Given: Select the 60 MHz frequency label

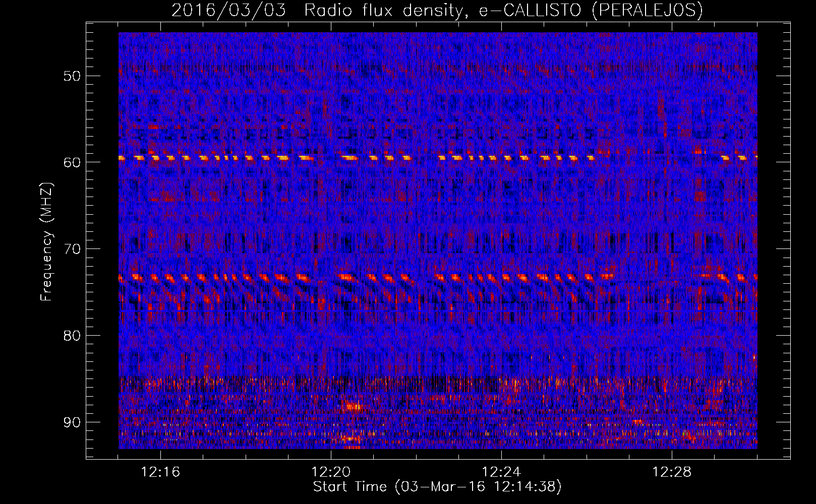Looking at the screenshot, I should 72,162.
